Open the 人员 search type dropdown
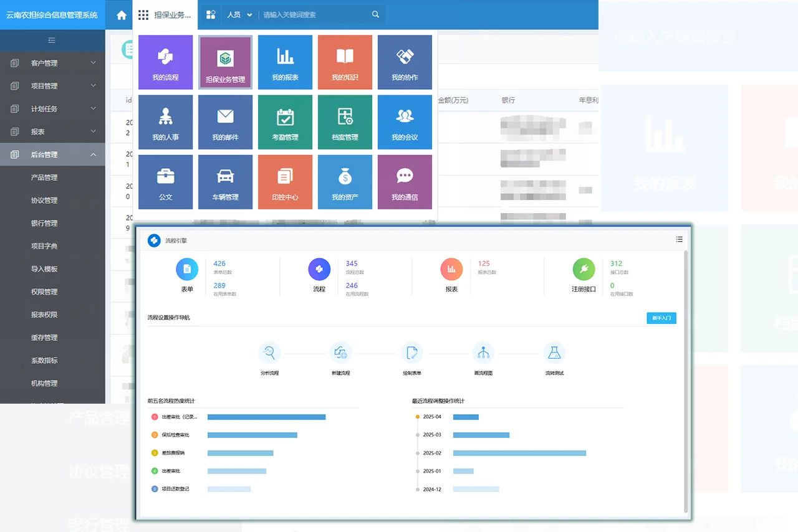 tap(239, 15)
